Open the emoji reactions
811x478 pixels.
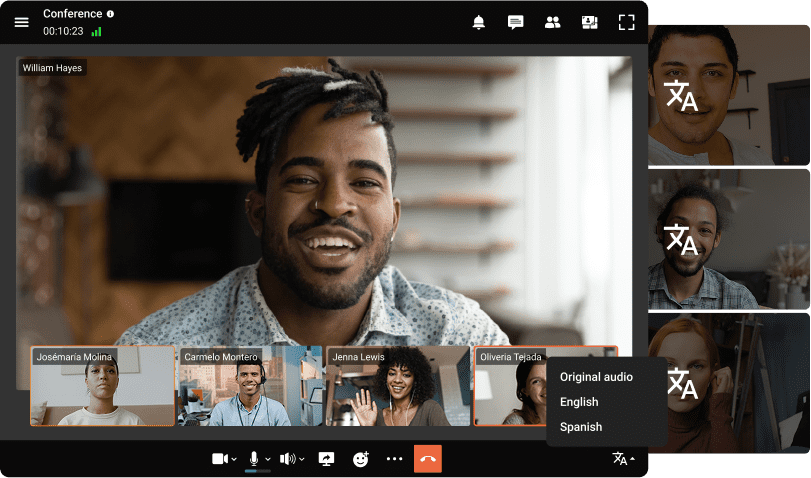click(x=361, y=459)
